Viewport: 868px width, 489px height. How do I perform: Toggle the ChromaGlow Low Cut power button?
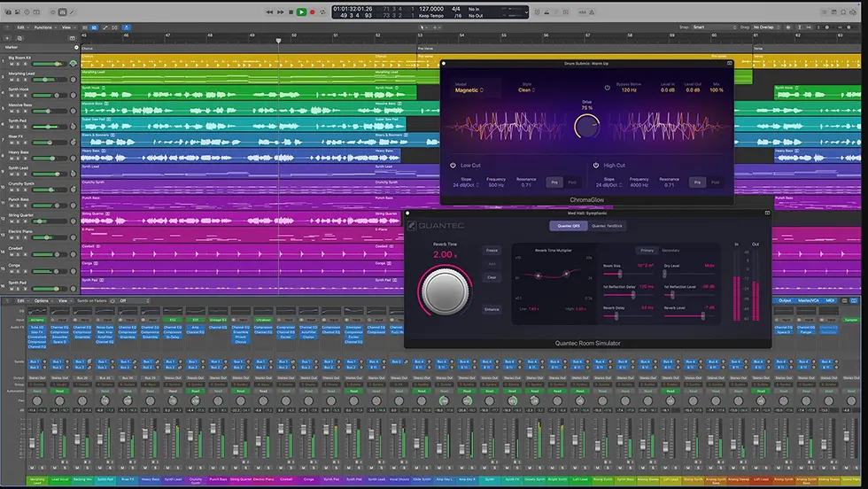[453, 165]
